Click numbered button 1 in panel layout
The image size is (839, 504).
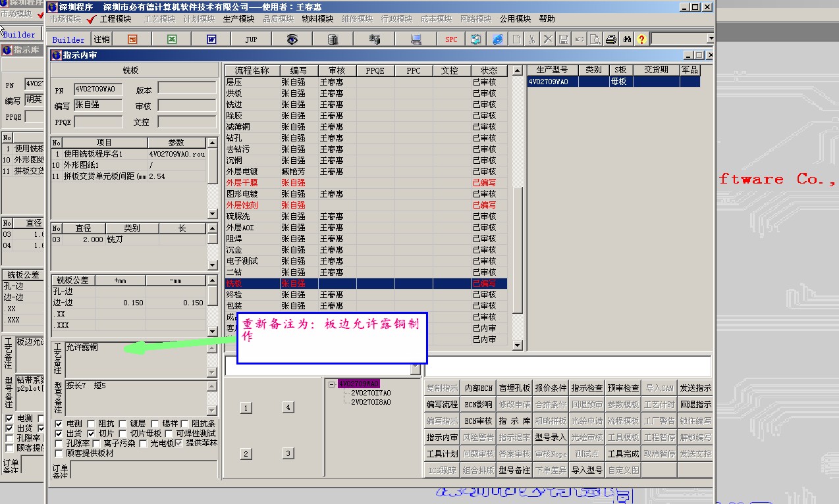coord(246,408)
